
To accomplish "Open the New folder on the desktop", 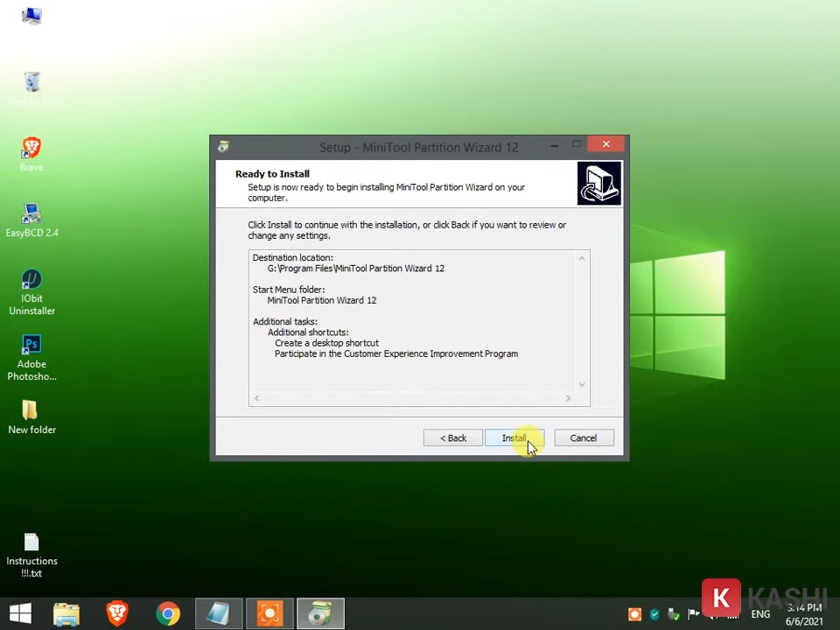I will pos(31,416).
